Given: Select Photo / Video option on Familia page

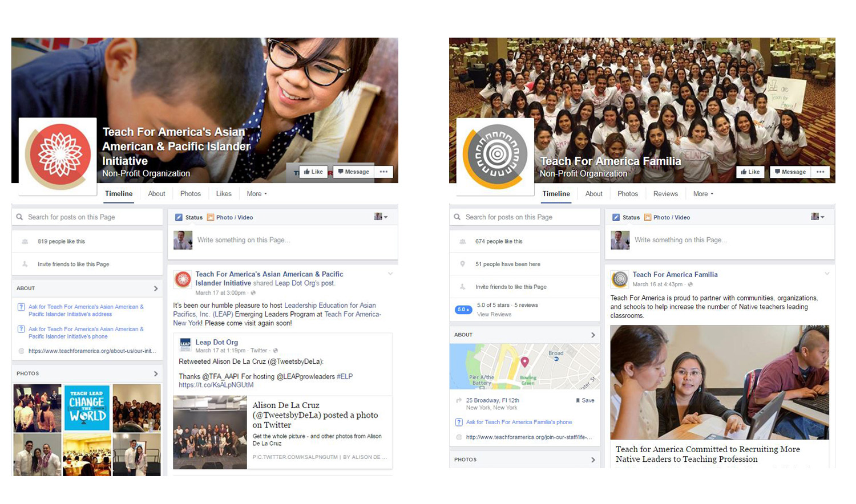Looking at the screenshot, I should pyautogui.click(x=667, y=217).
